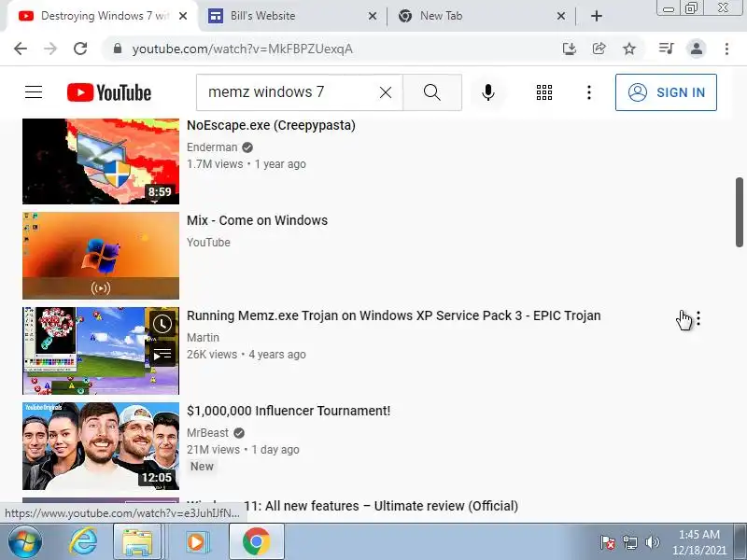Open MrBeast channel name
The image size is (747, 560).
207,433
